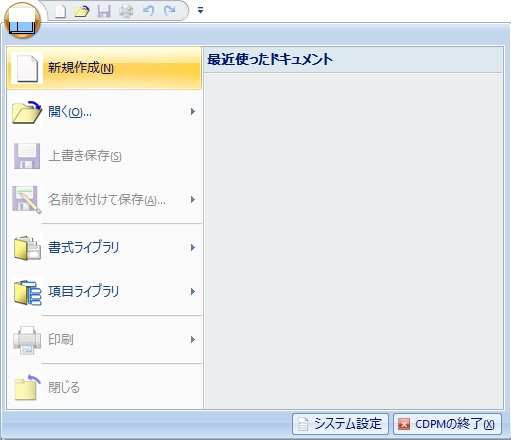Click the red X icon on CDPMの終了 button
511x440 pixels.
(404, 424)
